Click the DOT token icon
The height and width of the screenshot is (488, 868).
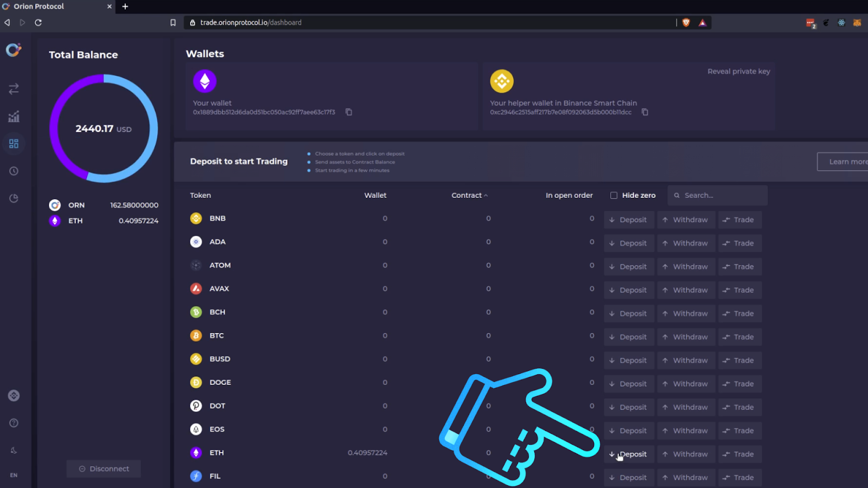[x=196, y=406]
